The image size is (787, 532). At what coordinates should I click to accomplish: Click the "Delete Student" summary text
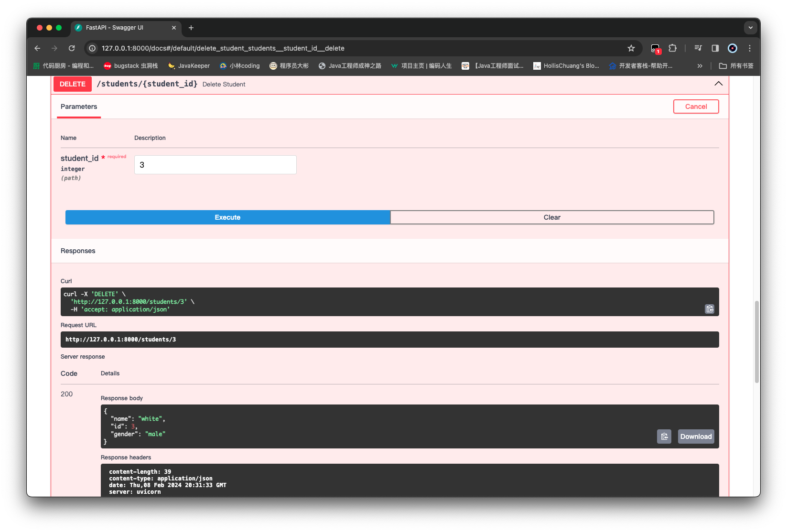(224, 85)
